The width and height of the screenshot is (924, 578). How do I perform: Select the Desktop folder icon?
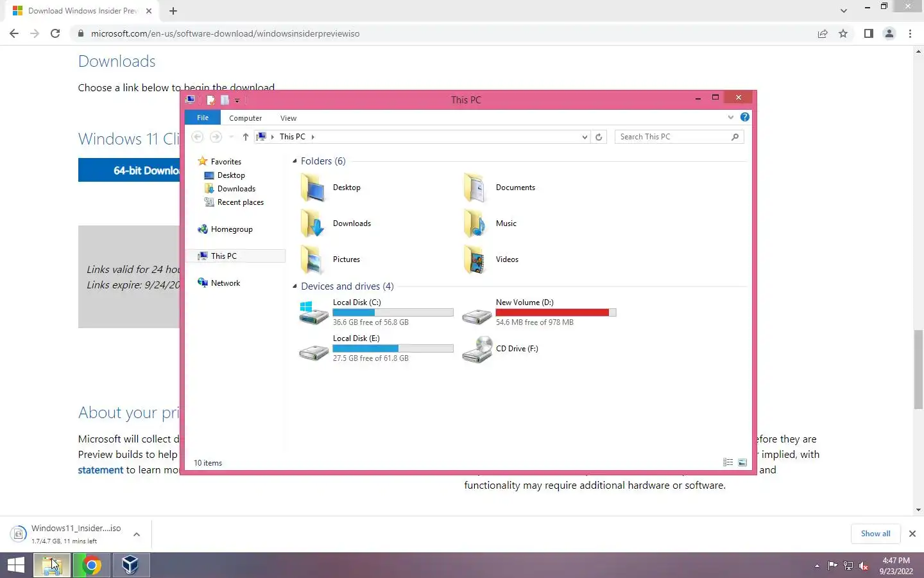(313, 188)
